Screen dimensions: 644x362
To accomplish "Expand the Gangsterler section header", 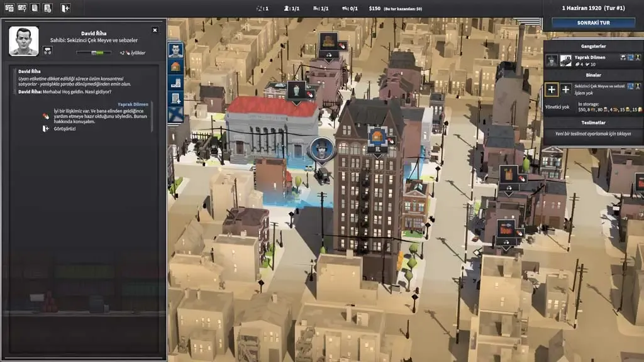I will [593, 47].
